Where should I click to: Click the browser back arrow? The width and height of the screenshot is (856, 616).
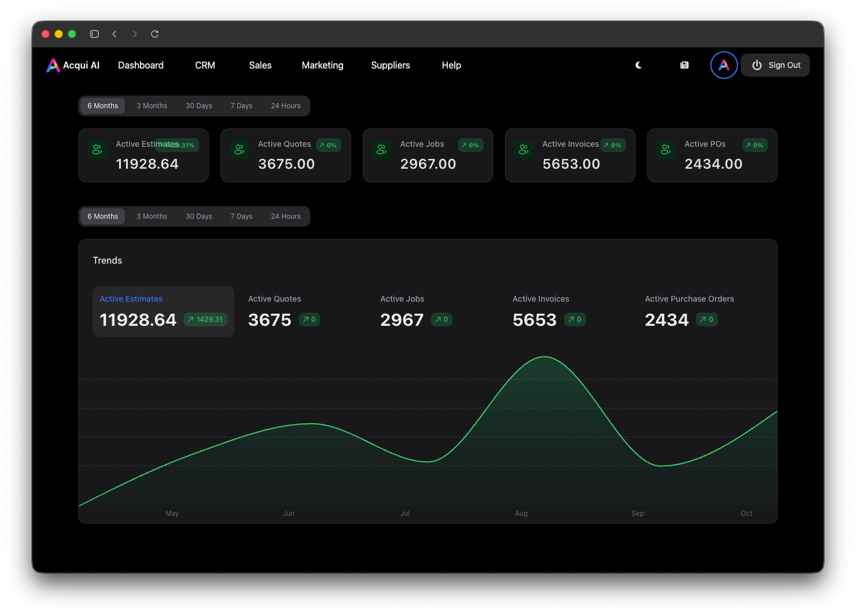tap(115, 34)
